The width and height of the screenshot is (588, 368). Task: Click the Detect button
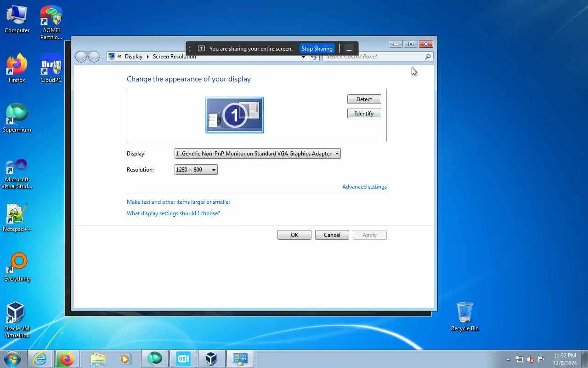(x=364, y=99)
